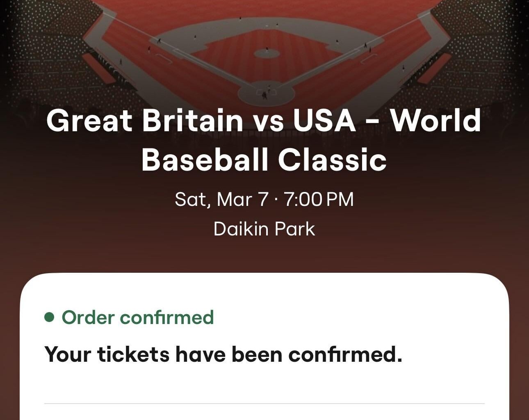
Task: Click the word "USA" in the title
Action: (x=324, y=121)
